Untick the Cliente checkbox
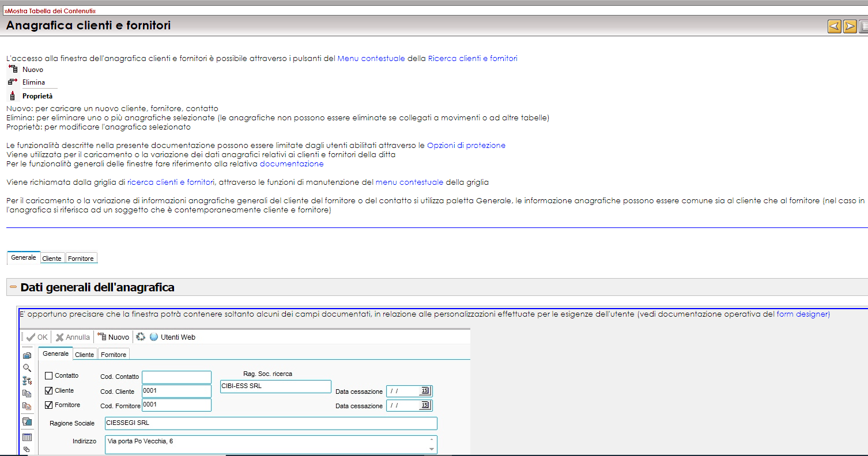868x456 pixels. 48,390
